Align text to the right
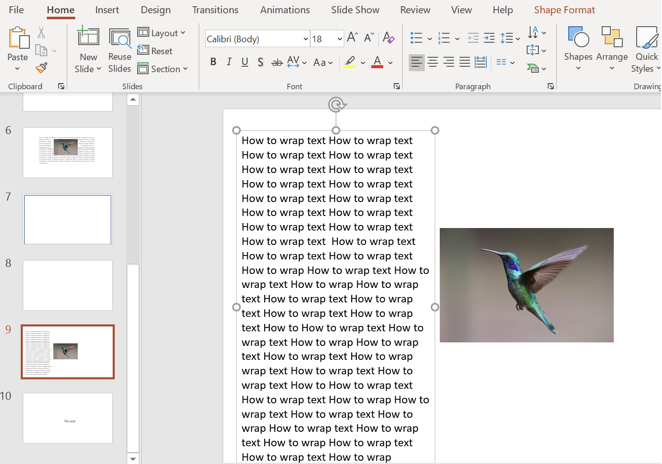The image size is (662, 464). click(x=449, y=62)
